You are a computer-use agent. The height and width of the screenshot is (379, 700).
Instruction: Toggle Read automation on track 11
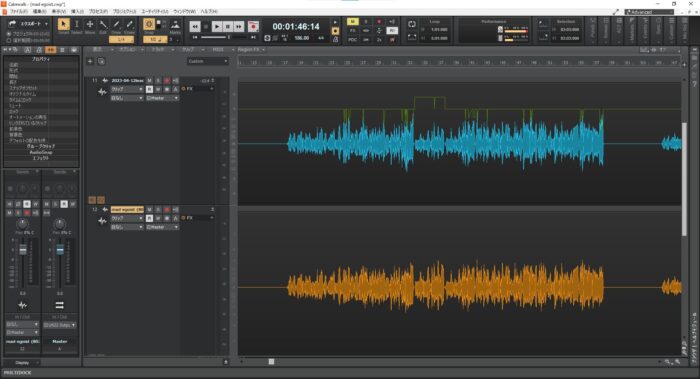click(x=150, y=89)
